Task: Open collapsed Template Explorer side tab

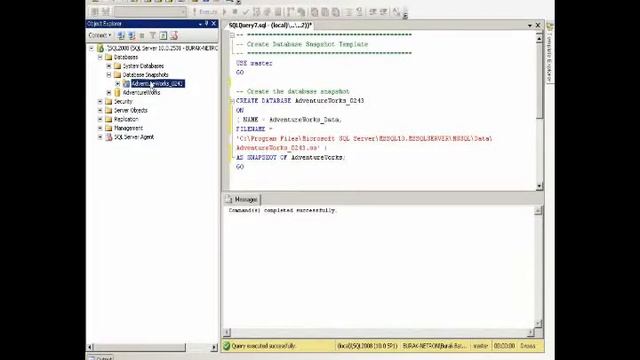Action: coord(550,53)
